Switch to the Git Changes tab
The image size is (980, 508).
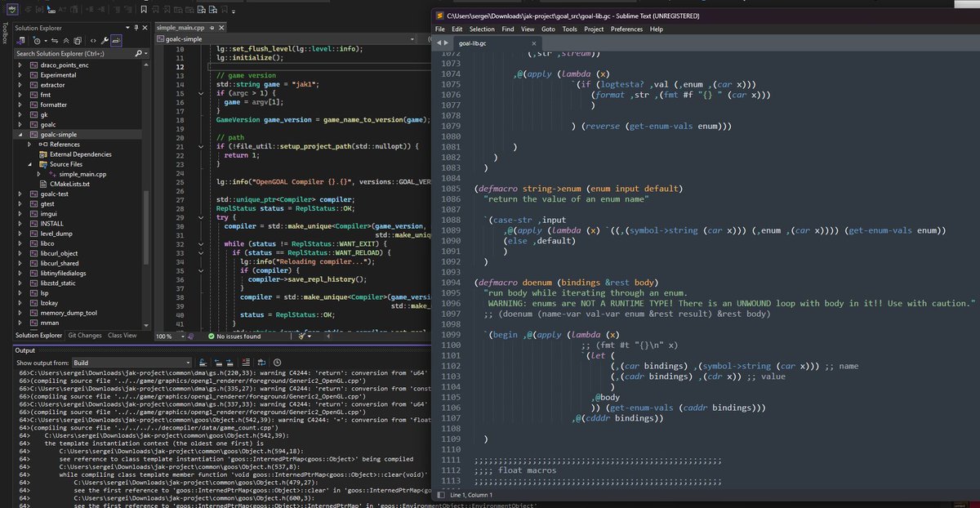pos(85,336)
